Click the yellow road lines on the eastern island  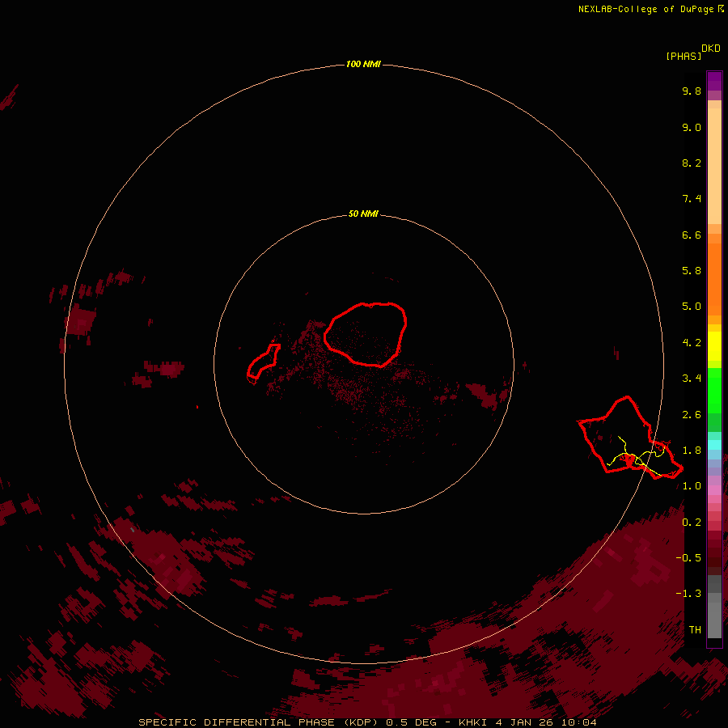tap(636, 456)
